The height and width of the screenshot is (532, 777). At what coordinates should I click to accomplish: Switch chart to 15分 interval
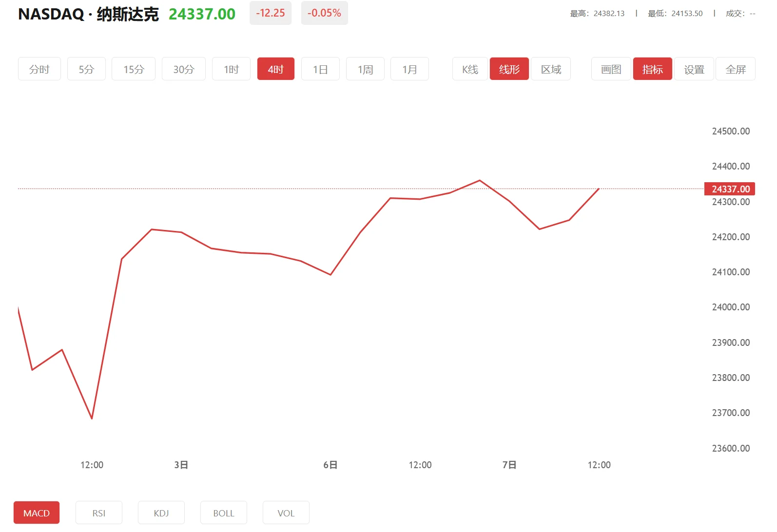coord(134,69)
